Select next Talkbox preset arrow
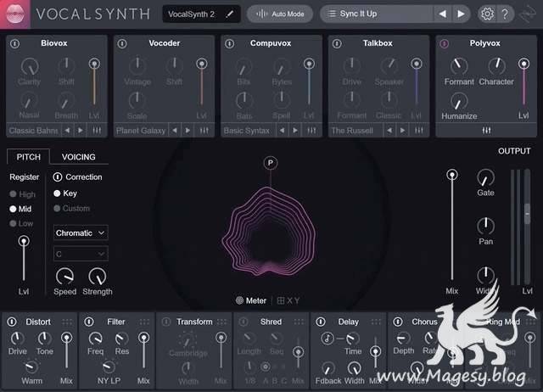The width and height of the screenshot is (543, 392). tap(402, 131)
